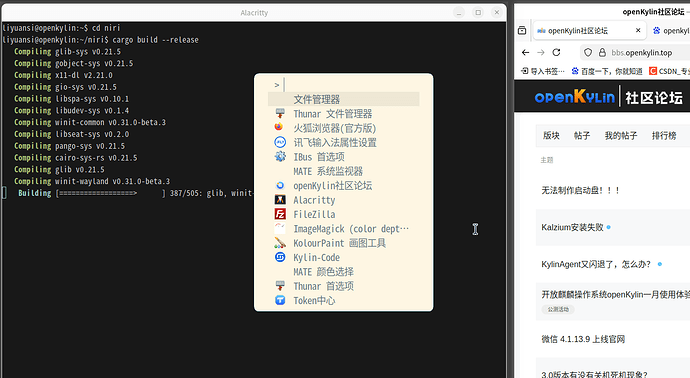Image resolution: width=690 pixels, height=378 pixels.
Task: Select MATE 颜色选择 launcher entry
Action: pyautogui.click(x=343, y=272)
